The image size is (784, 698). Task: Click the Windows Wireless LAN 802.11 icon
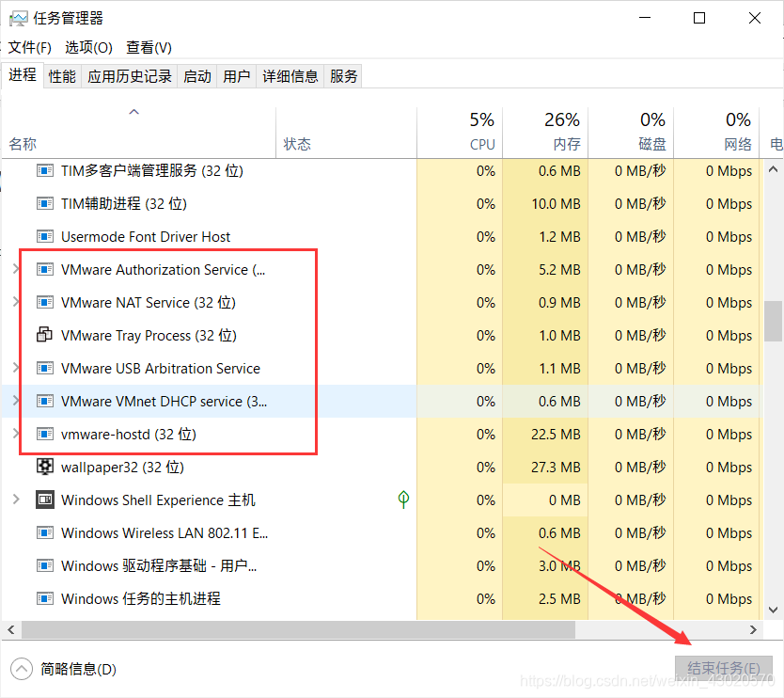tap(45, 532)
